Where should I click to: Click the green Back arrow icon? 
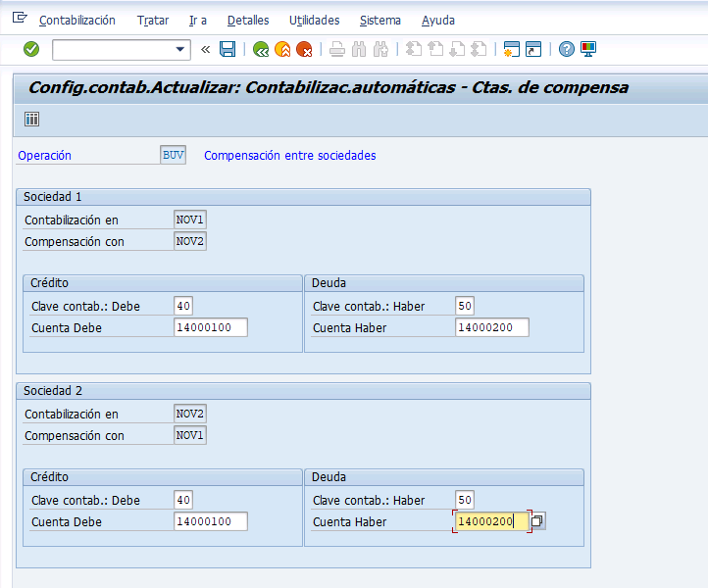click(x=261, y=49)
